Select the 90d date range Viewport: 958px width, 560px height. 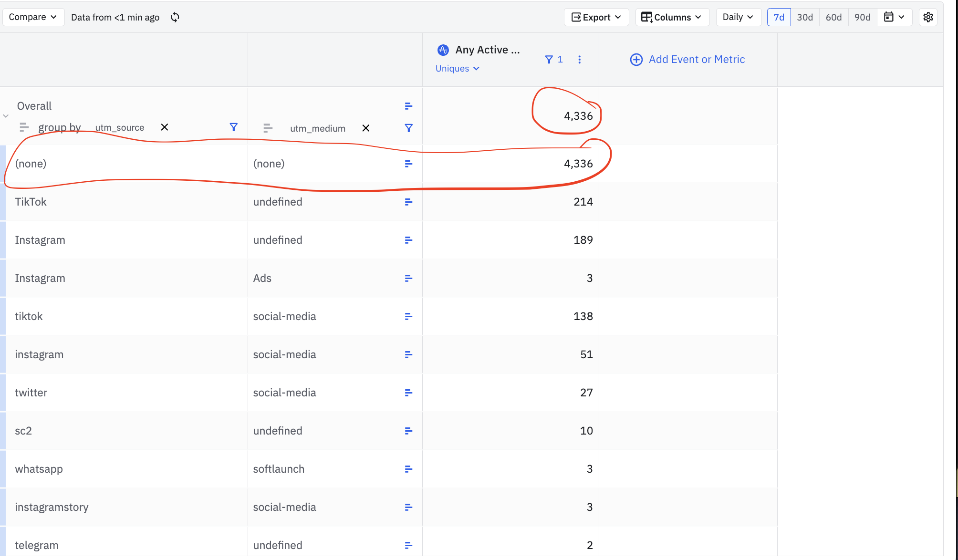862,17
